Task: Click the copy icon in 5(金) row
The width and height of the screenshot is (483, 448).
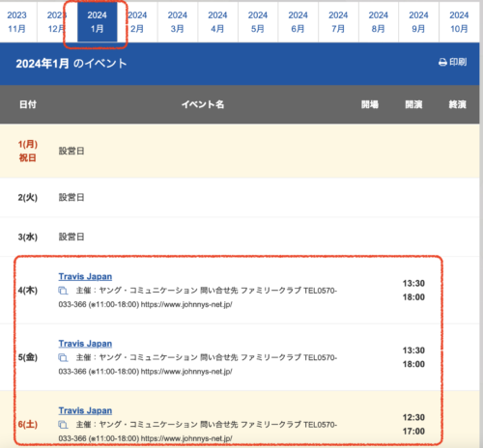Action: click(x=63, y=357)
